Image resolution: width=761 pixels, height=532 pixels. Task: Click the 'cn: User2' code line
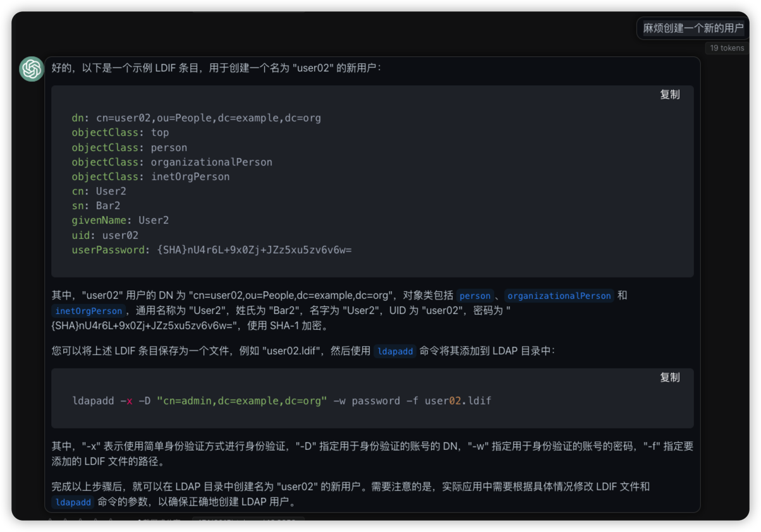99,191
